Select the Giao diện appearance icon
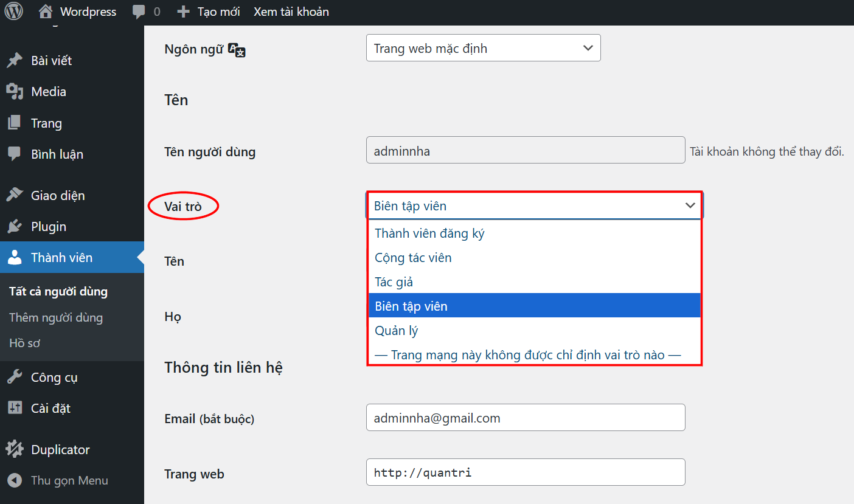The image size is (854, 504). tap(16, 195)
